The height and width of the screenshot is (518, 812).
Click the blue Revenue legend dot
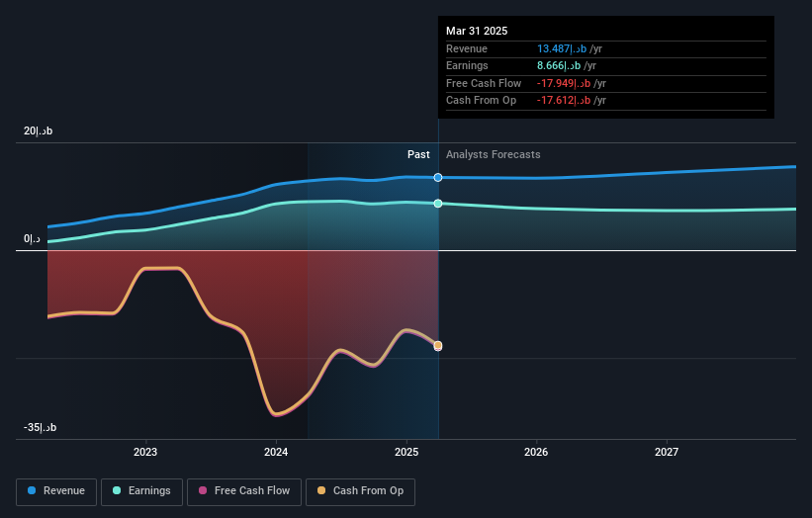[x=32, y=490]
